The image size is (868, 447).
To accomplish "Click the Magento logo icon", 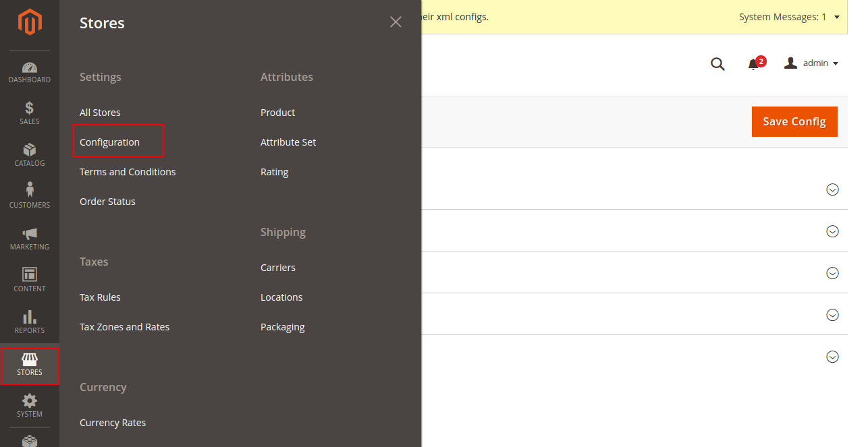I will [x=30, y=23].
